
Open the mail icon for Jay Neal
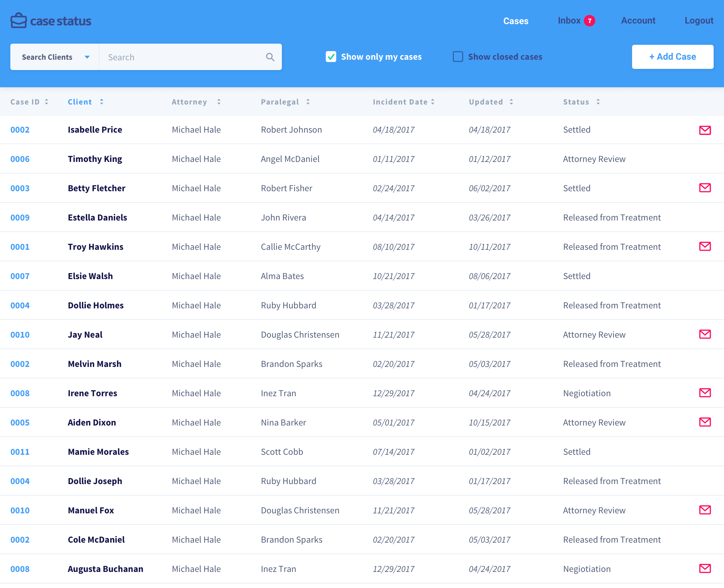pyautogui.click(x=705, y=334)
